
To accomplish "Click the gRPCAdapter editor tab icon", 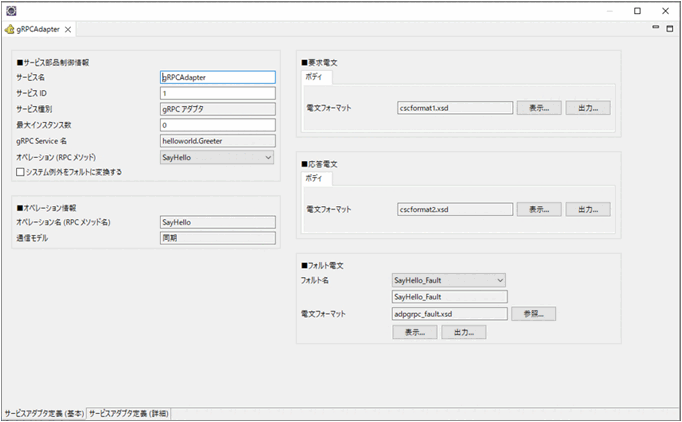I will coord(10,29).
